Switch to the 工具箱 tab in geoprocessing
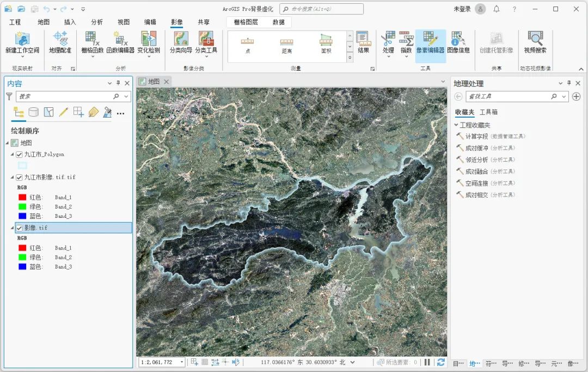 click(x=488, y=112)
